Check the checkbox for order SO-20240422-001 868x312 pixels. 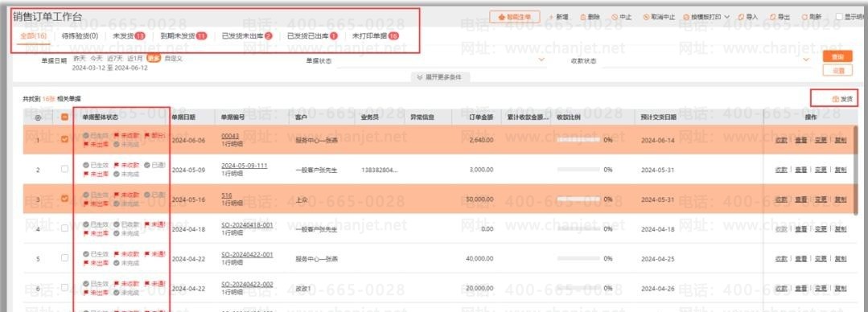pos(64,258)
